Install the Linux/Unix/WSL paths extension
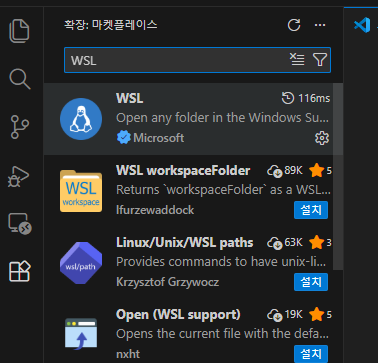Screen dimensions: 378x363 311,282
